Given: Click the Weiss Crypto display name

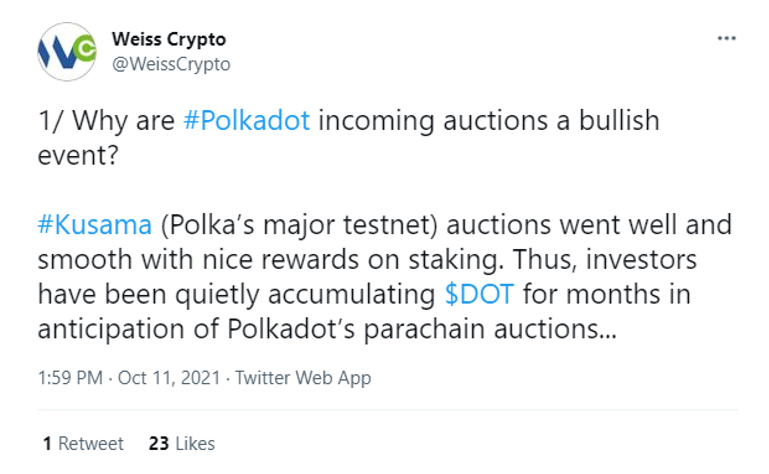Looking at the screenshot, I should 169,39.
